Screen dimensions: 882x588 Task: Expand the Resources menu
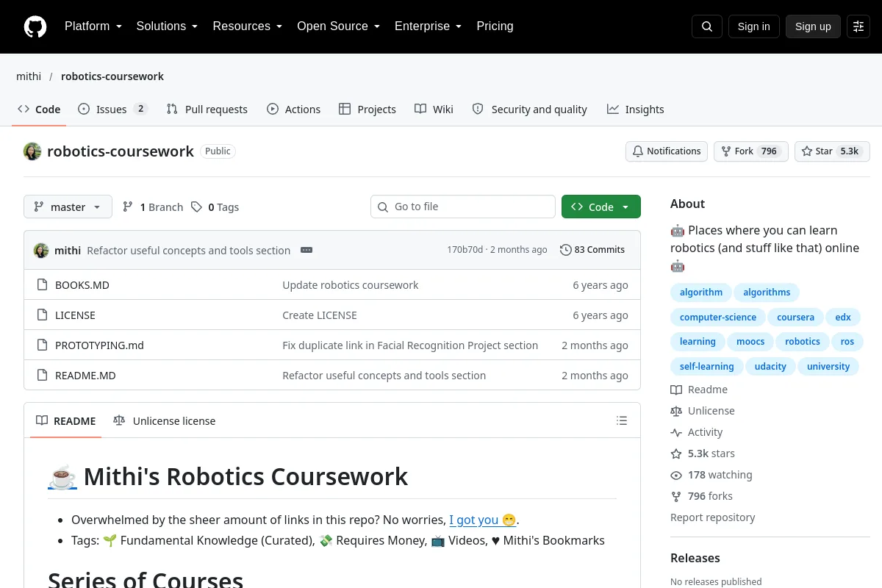point(248,26)
